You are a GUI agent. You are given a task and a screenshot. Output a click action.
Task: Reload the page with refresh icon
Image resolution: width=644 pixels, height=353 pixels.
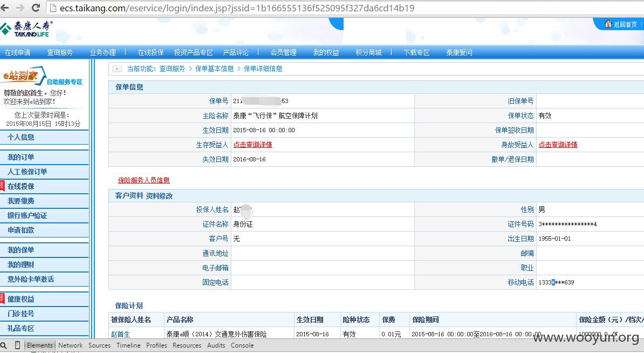pyautogui.click(x=36, y=8)
